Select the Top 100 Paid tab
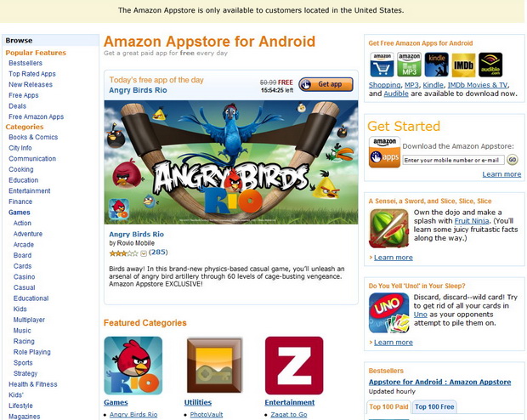527x420 pixels. [388, 407]
